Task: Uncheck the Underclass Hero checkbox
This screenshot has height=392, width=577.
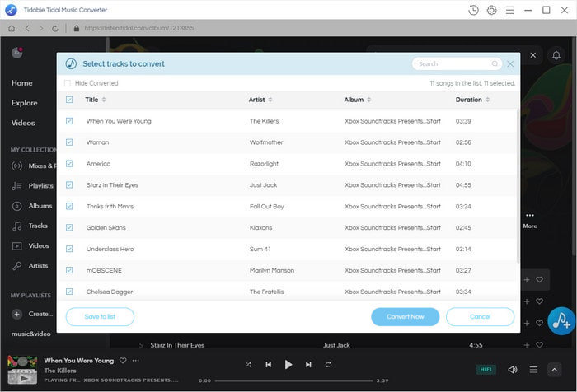Action: (69, 249)
